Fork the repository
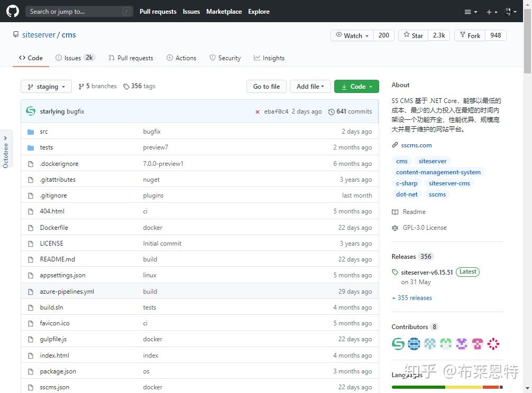The width and height of the screenshot is (532, 393). point(470,35)
